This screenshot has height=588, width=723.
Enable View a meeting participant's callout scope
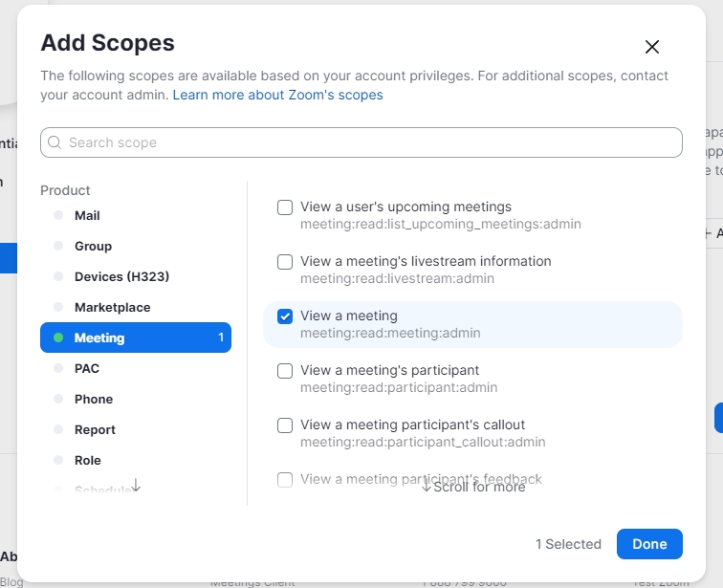(285, 425)
